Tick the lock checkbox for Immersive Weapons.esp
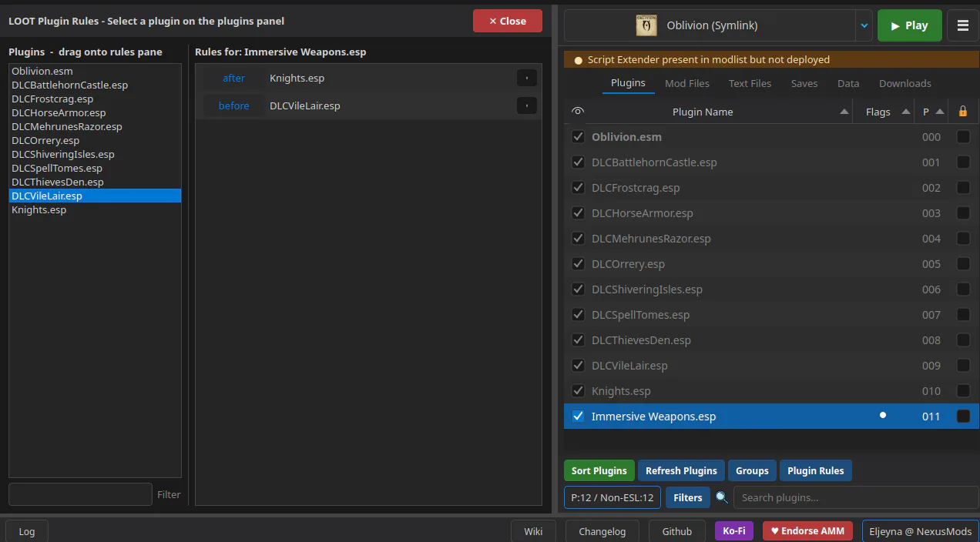The height and width of the screenshot is (542, 980). [963, 417]
